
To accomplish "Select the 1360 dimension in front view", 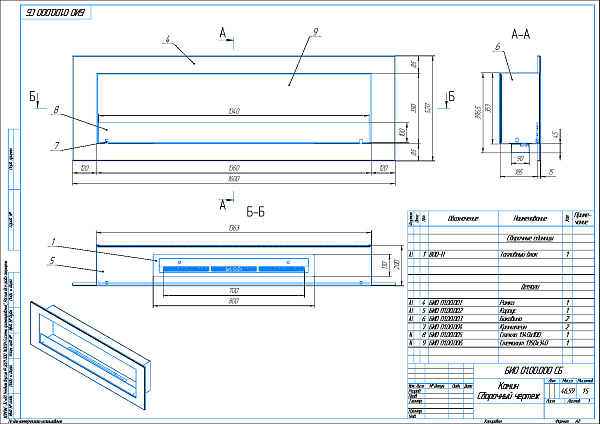I will click(x=233, y=167).
